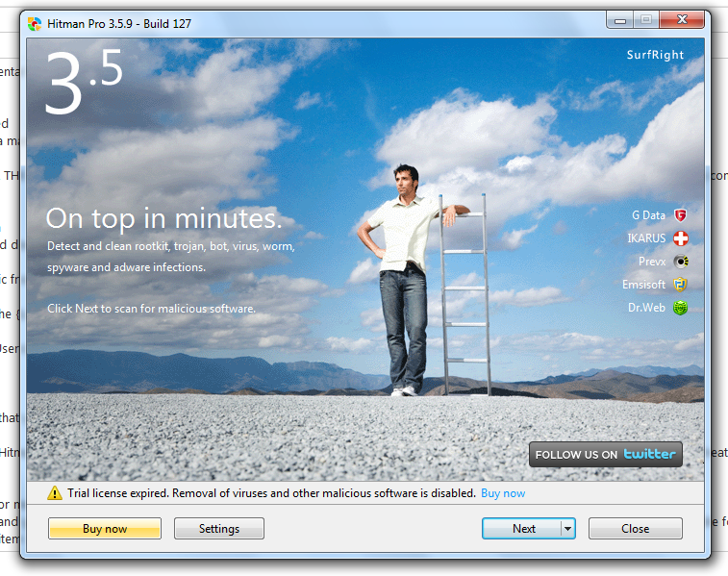The width and height of the screenshot is (728, 576).
Task: Click the Dr.Web label
Action: (646, 308)
